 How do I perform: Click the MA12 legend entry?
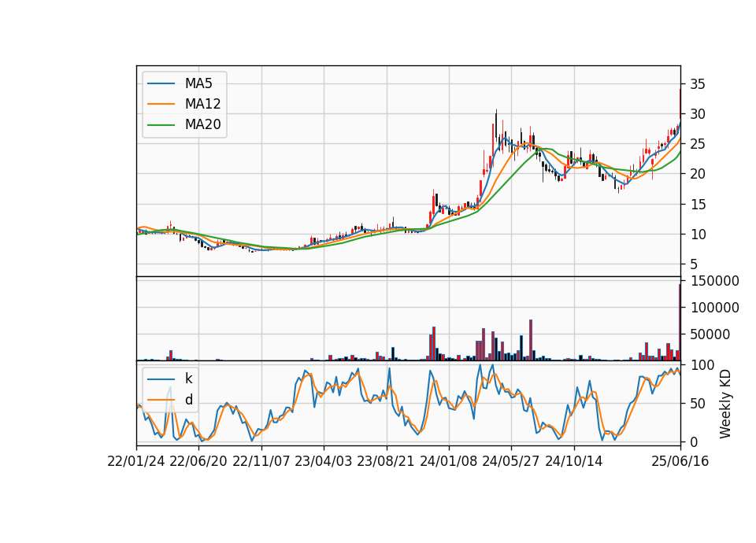pyautogui.click(x=185, y=104)
